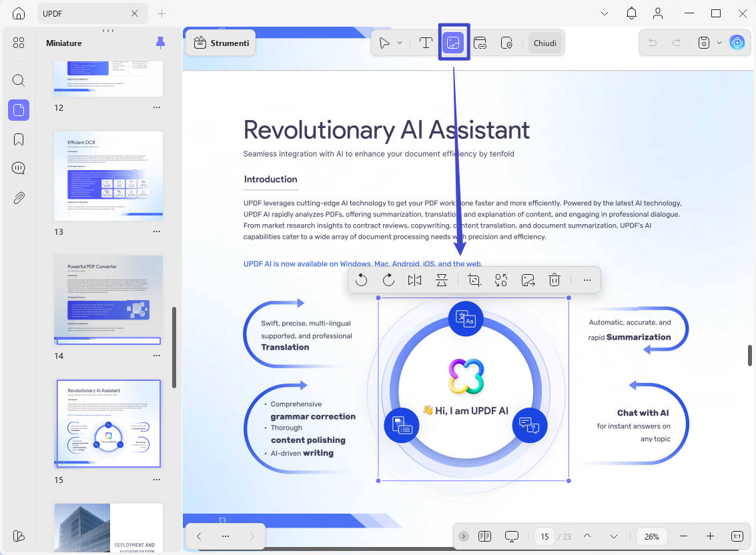Select the link editing tool
The width and height of the screenshot is (756, 555).
480,43
